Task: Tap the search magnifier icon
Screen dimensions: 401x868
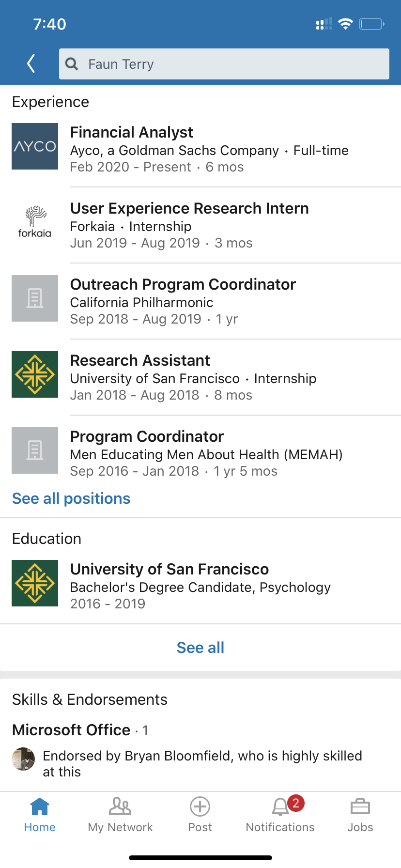Action: tap(72, 64)
